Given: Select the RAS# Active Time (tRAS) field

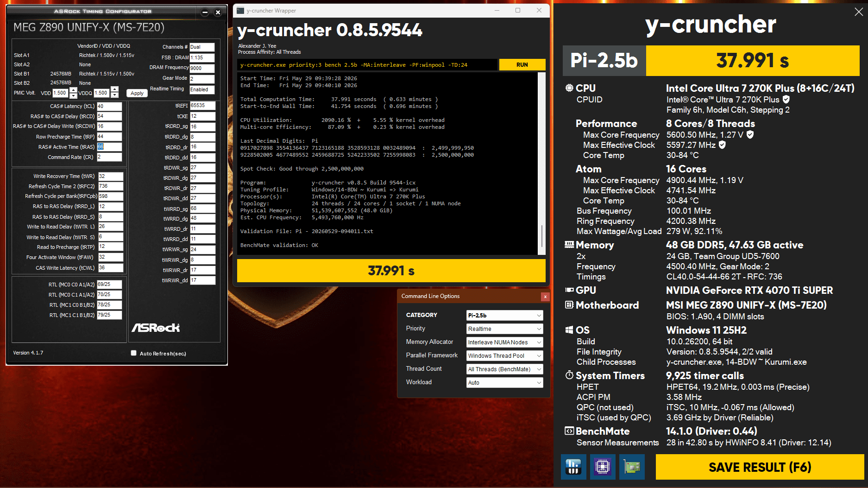Looking at the screenshot, I should click(109, 147).
